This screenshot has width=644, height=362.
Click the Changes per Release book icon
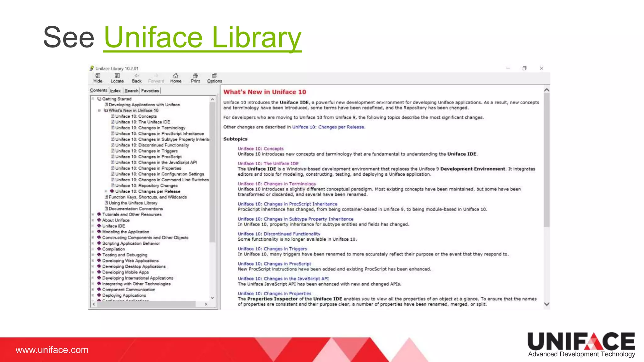(112, 191)
